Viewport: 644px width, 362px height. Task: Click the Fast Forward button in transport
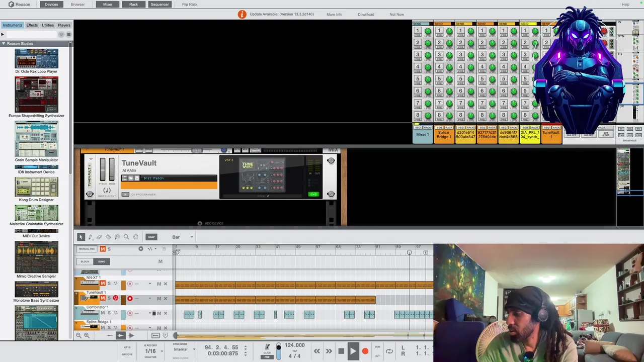(329, 351)
